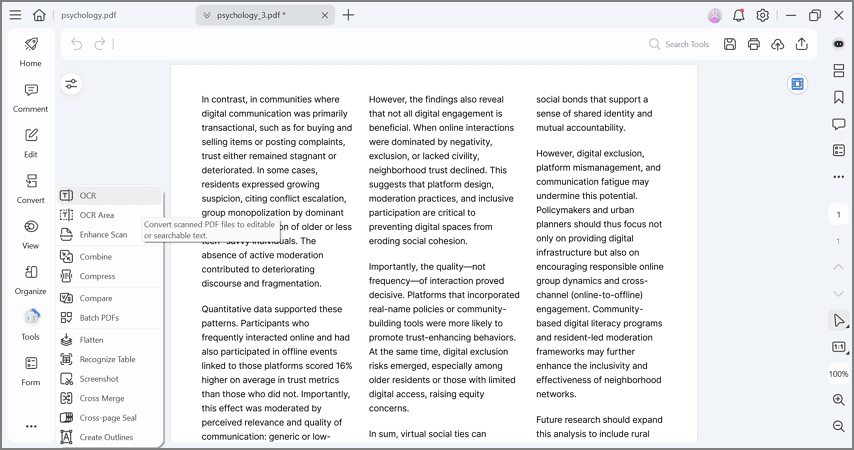
Task: Choose Cross-page Seal tool
Action: point(109,418)
